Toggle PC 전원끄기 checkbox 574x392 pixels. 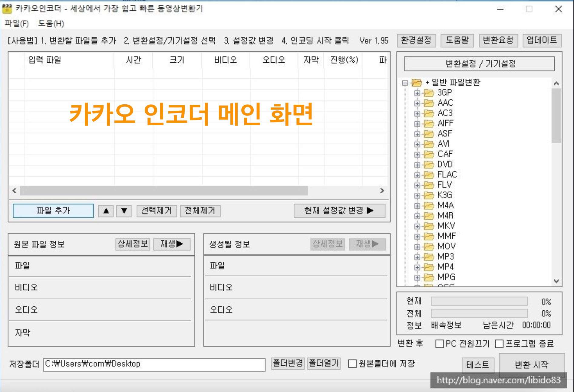[x=440, y=344]
